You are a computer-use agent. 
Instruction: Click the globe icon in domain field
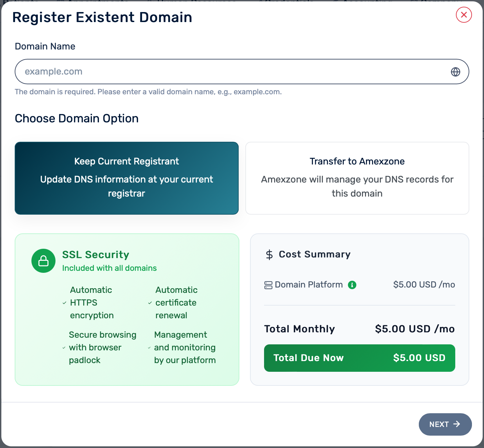coord(455,72)
